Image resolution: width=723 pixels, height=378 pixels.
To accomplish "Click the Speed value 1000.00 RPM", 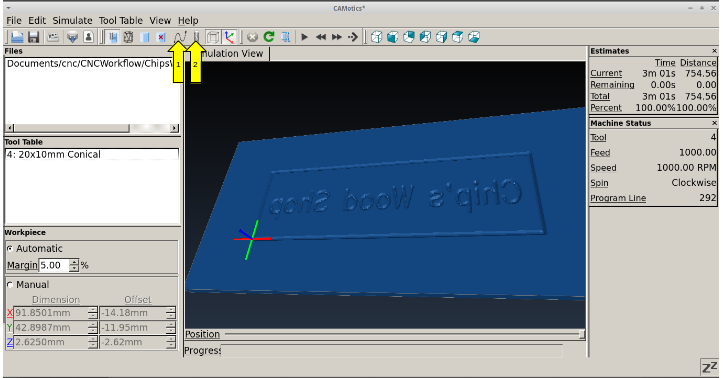I will pos(687,168).
